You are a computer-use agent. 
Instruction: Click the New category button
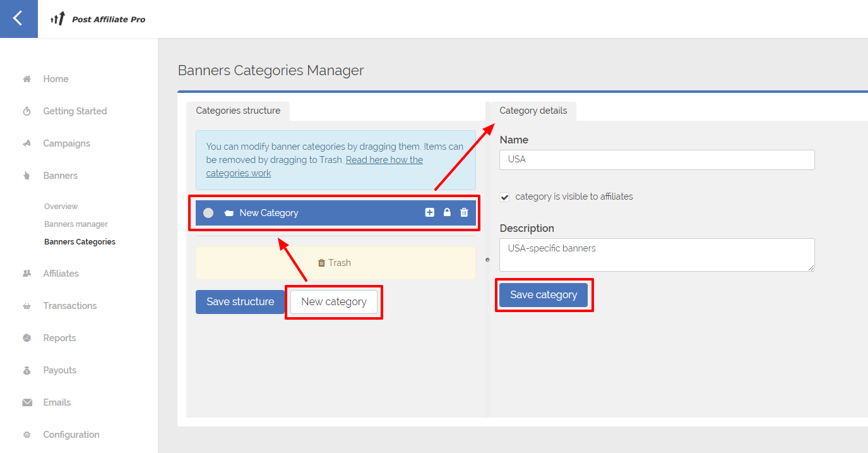[334, 302]
